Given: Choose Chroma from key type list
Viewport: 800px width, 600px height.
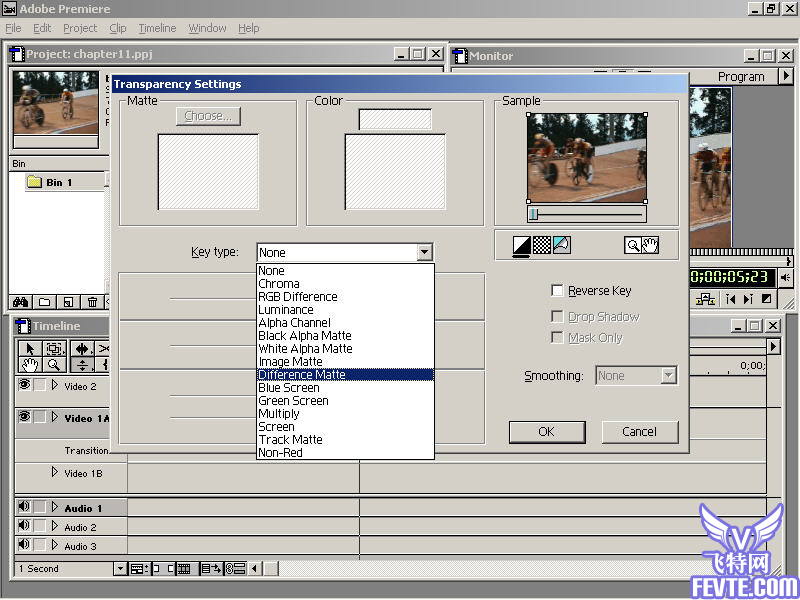Looking at the screenshot, I should (345, 284).
